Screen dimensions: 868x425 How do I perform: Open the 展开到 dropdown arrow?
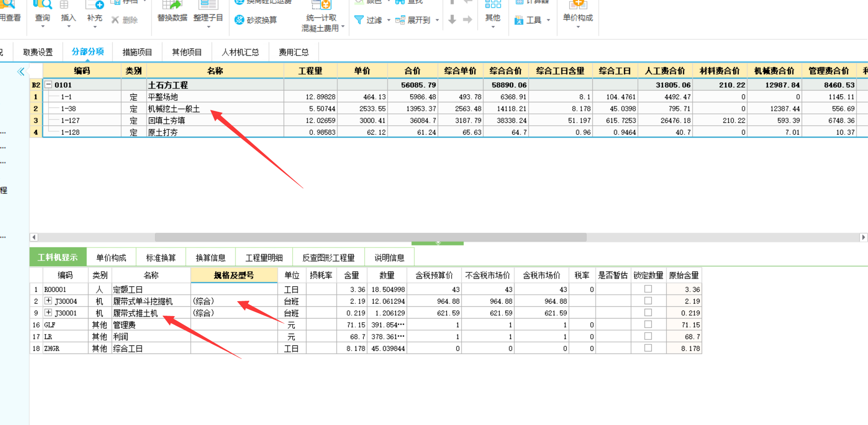437,20
